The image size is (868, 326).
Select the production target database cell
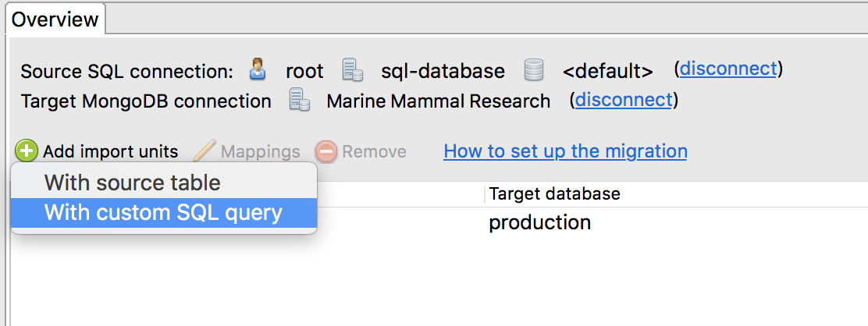pos(539,223)
